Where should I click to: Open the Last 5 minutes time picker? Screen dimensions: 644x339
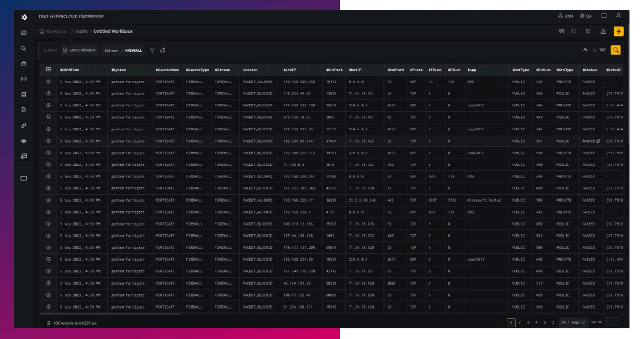click(x=79, y=50)
